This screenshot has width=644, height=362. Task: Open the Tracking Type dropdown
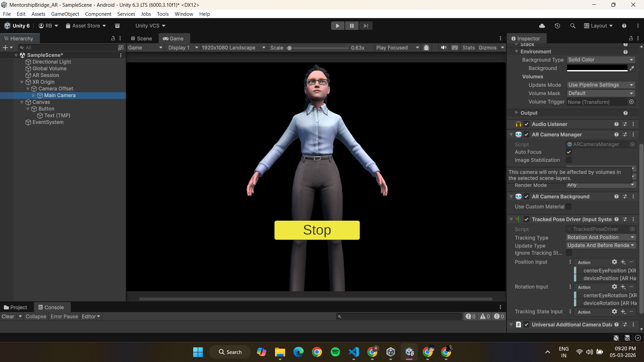coord(601,237)
